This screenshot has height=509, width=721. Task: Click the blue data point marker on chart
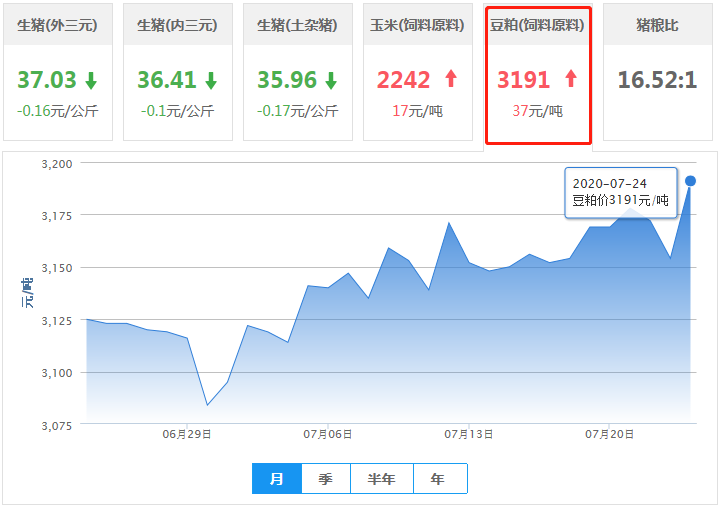point(690,181)
